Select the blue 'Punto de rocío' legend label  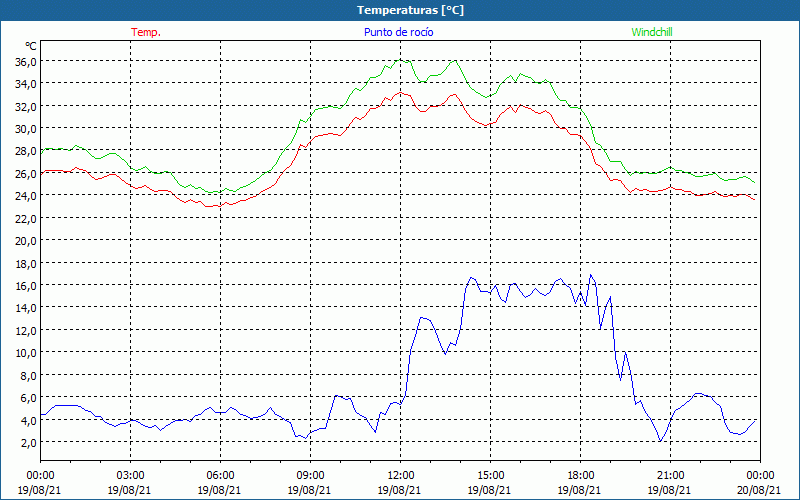point(398,32)
